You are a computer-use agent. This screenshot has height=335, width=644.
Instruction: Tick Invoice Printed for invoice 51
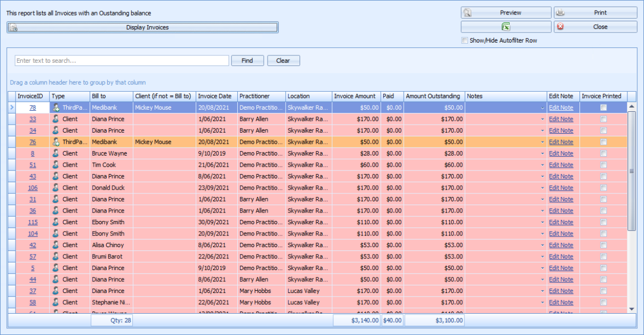(x=603, y=165)
